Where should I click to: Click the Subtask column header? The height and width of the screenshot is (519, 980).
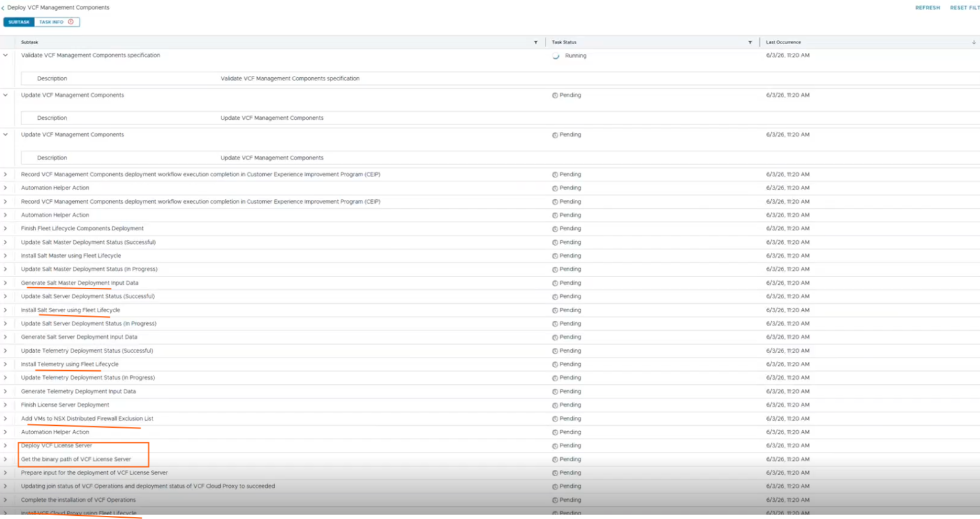point(29,42)
